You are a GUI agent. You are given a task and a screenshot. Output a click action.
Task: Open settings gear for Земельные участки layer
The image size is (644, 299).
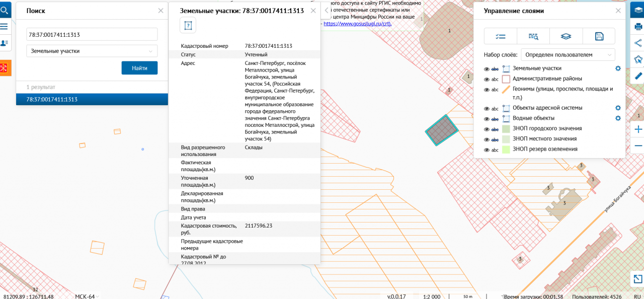[618, 68]
